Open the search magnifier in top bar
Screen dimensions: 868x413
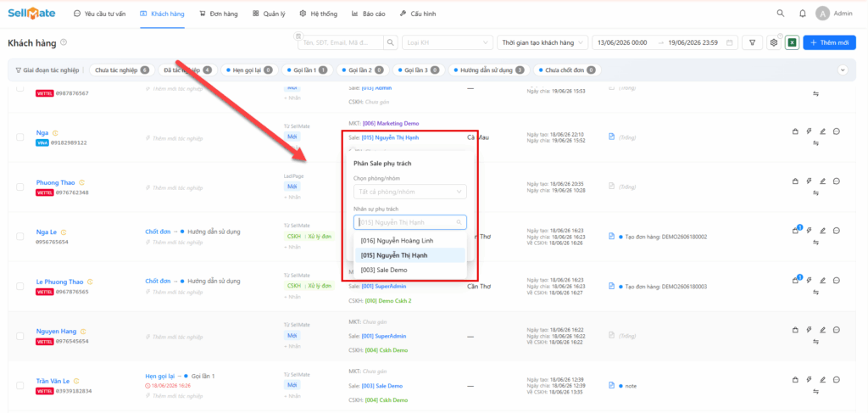click(781, 14)
